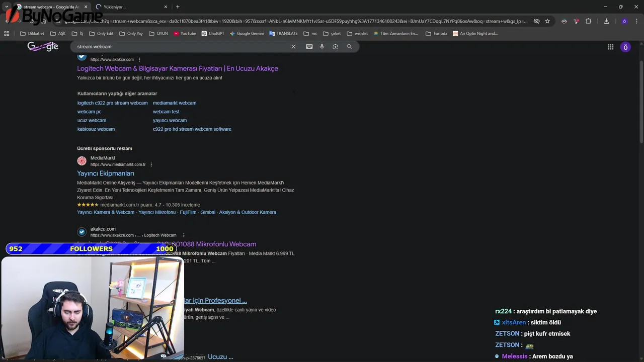Search webcam test suggestion

(x=166, y=112)
